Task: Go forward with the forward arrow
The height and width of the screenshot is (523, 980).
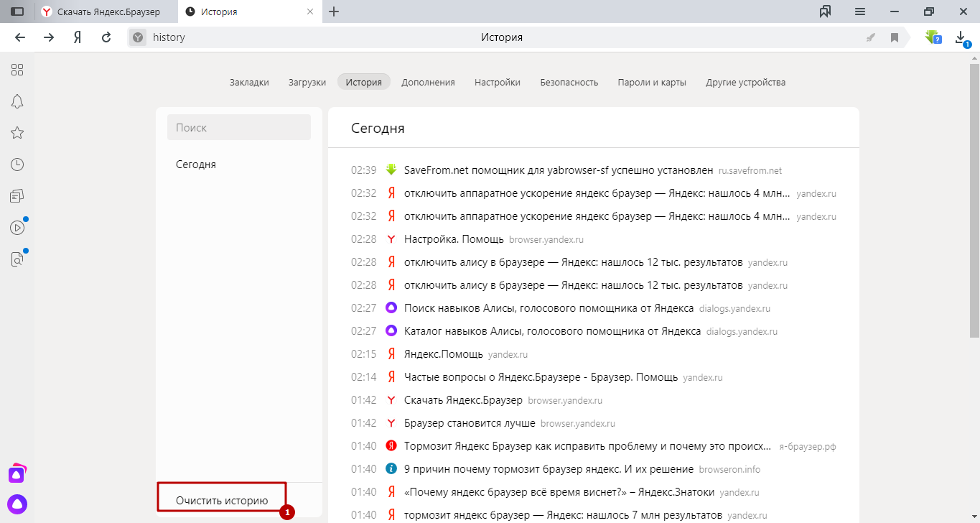Action: pos(49,37)
